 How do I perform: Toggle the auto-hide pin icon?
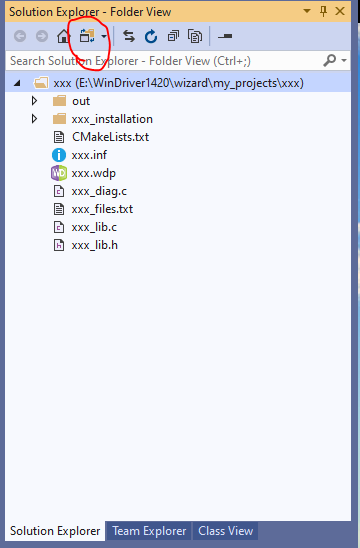pyautogui.click(x=324, y=12)
